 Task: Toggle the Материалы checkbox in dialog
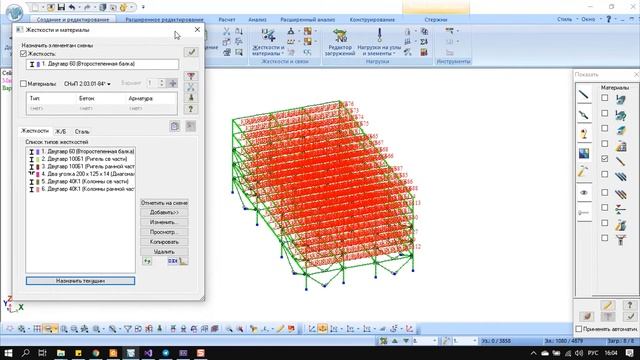coord(23,84)
